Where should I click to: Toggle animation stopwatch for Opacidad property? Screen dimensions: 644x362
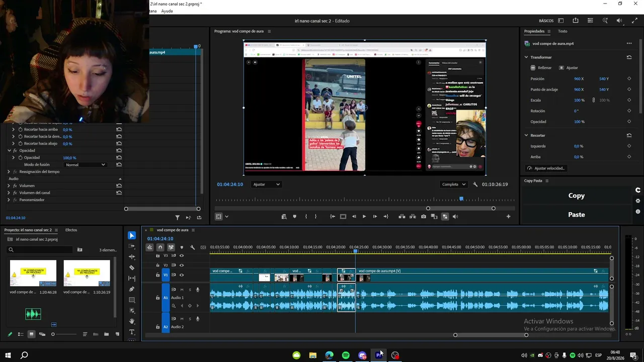point(20,158)
